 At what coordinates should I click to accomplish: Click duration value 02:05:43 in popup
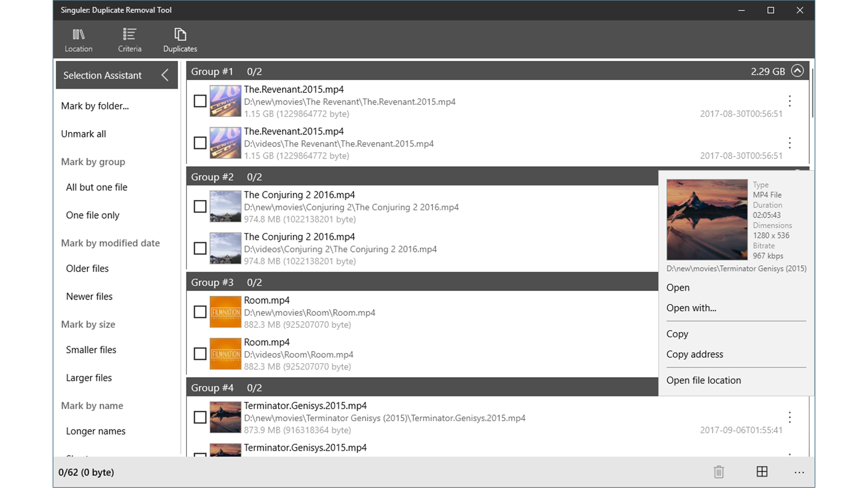coord(767,215)
